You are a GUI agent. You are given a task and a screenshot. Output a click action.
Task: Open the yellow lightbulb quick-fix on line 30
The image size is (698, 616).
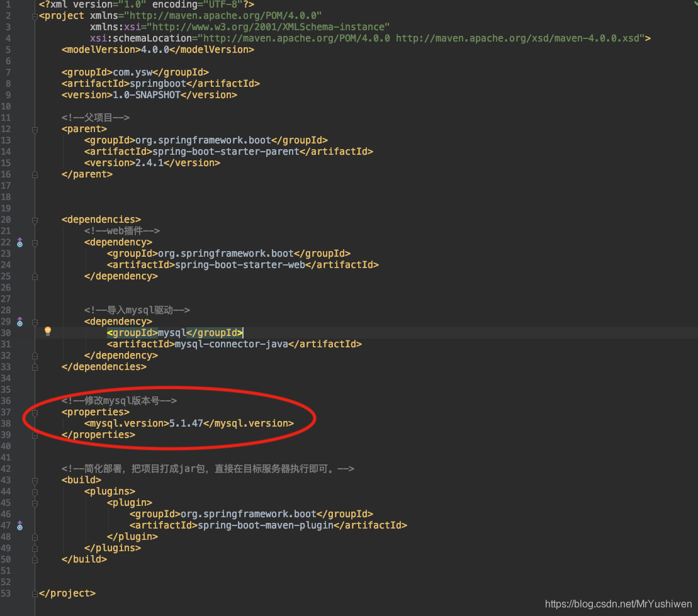pyautogui.click(x=48, y=331)
